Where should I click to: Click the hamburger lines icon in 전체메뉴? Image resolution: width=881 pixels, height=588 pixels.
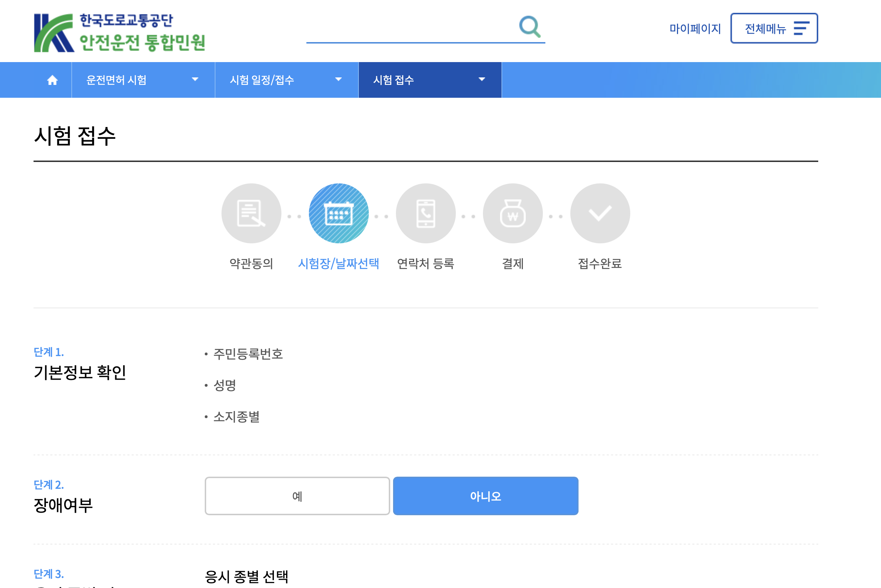pos(801,29)
